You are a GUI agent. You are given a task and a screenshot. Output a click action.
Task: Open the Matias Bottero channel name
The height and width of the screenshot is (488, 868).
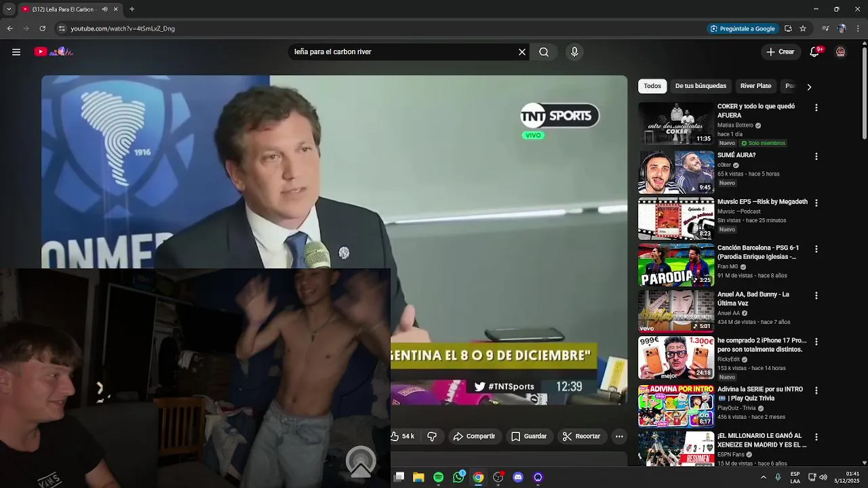click(x=735, y=125)
